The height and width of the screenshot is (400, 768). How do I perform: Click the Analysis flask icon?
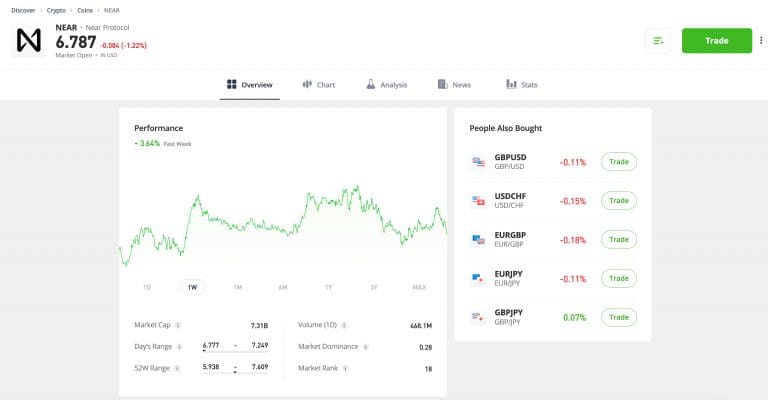(371, 84)
